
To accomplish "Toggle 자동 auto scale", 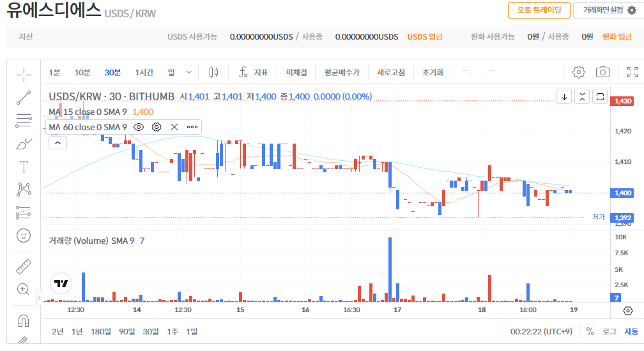I will (x=631, y=331).
